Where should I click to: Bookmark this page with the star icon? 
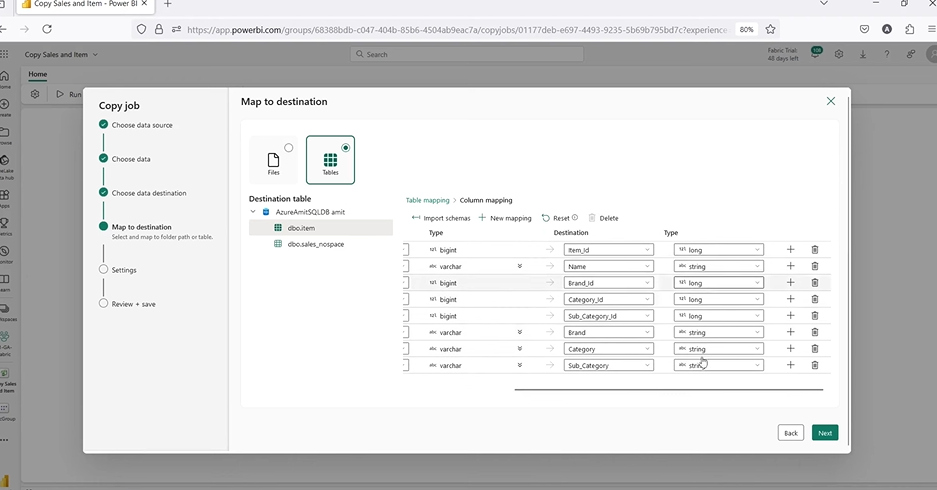click(770, 29)
